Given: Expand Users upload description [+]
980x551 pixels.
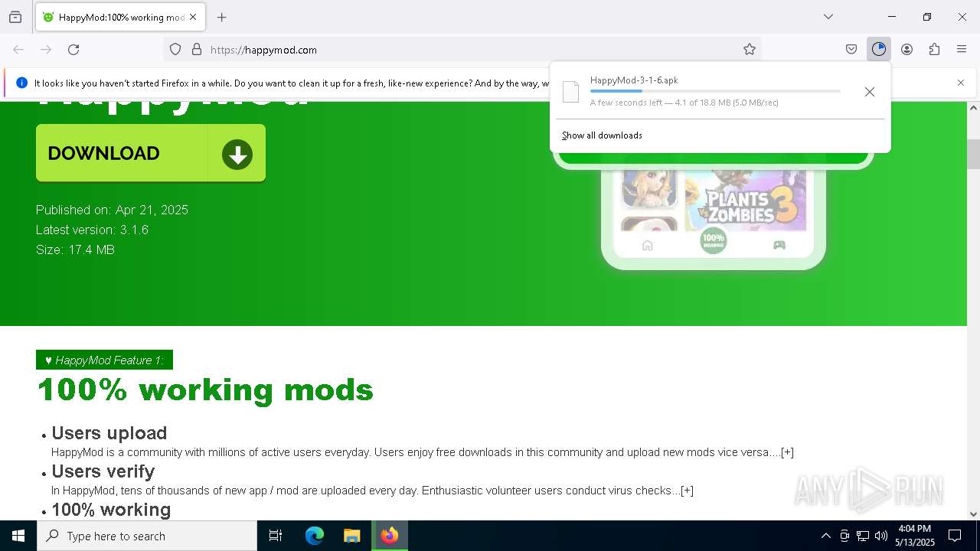Looking at the screenshot, I should click(x=787, y=452).
